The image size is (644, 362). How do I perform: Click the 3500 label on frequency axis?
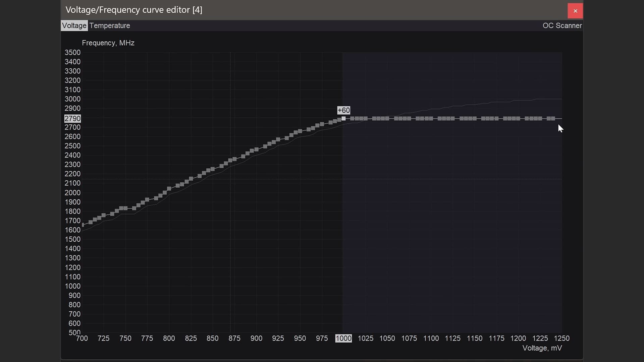click(x=72, y=53)
